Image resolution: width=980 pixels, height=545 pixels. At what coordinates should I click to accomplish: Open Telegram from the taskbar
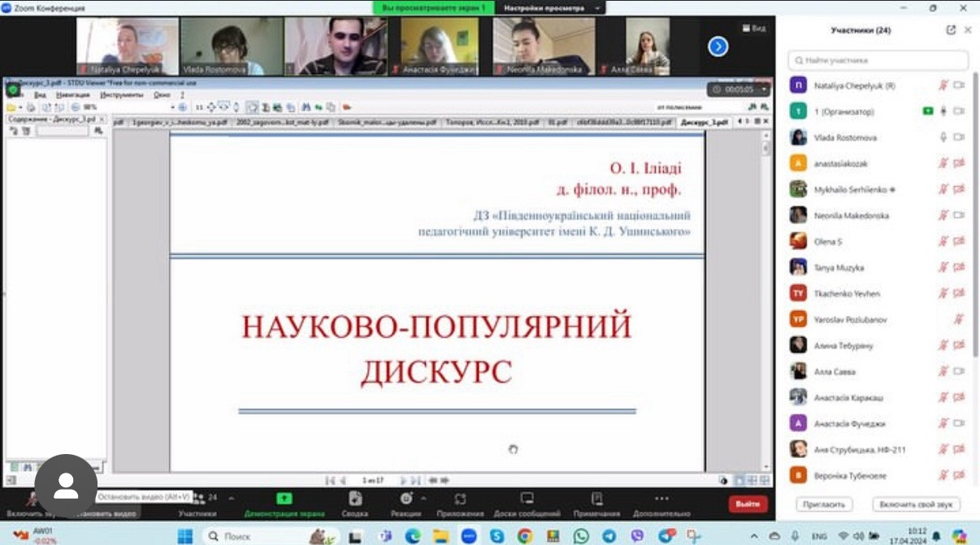pyautogui.click(x=609, y=536)
